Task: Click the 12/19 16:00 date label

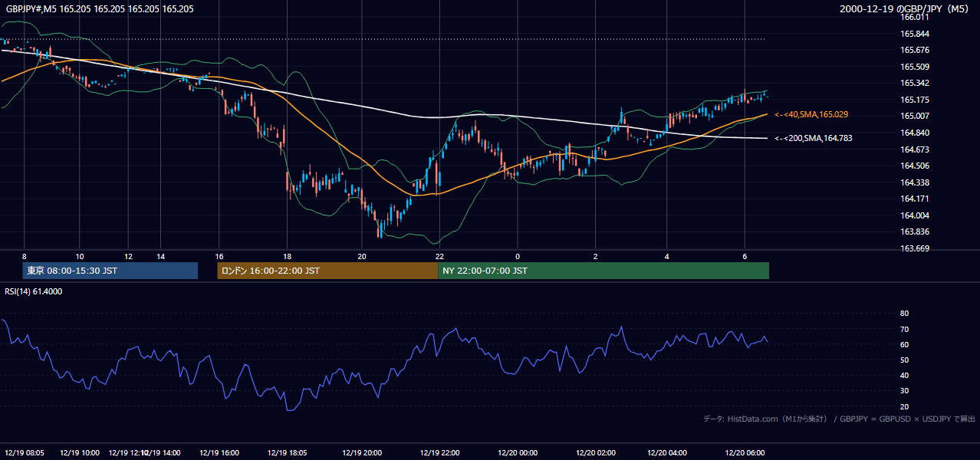Action: click(x=219, y=453)
